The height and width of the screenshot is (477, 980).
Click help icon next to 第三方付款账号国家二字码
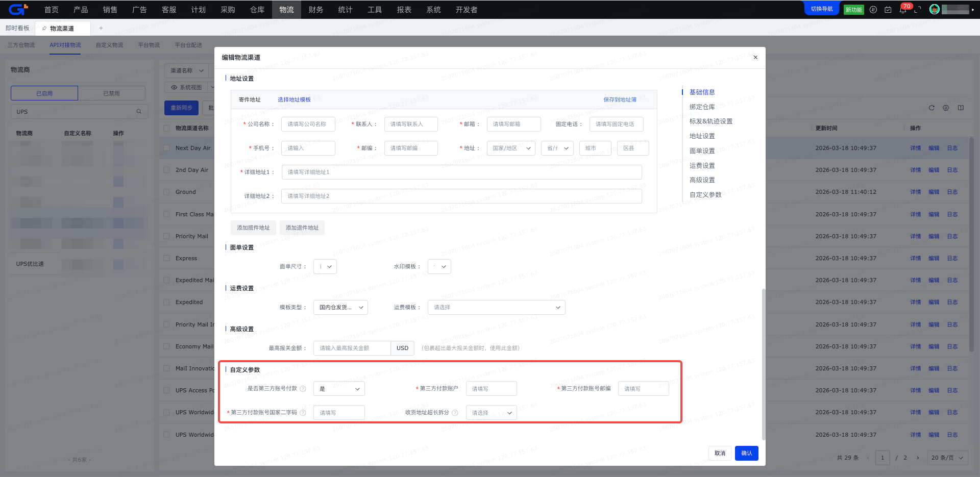coord(303,413)
